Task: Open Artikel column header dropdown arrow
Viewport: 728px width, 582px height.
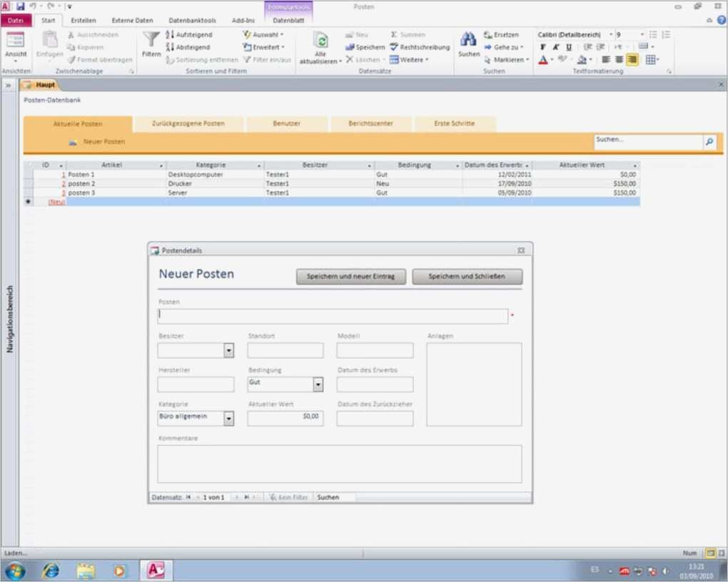Action: pyautogui.click(x=161, y=165)
